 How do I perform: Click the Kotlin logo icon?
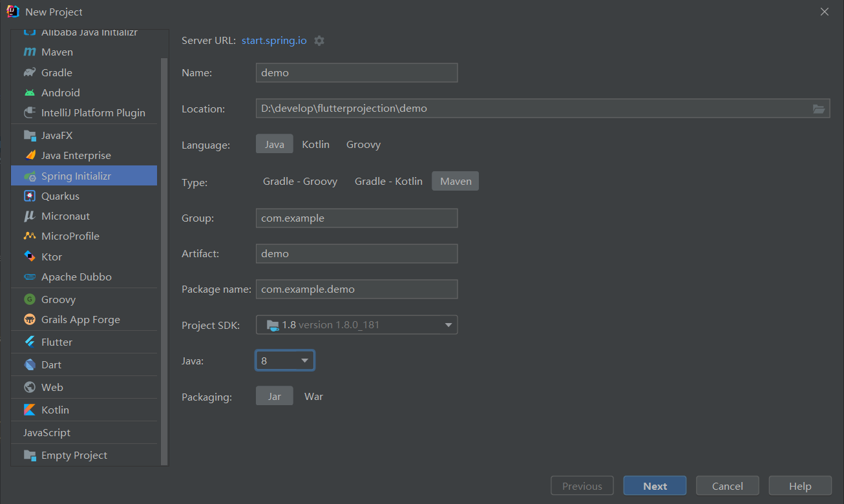[30, 410]
